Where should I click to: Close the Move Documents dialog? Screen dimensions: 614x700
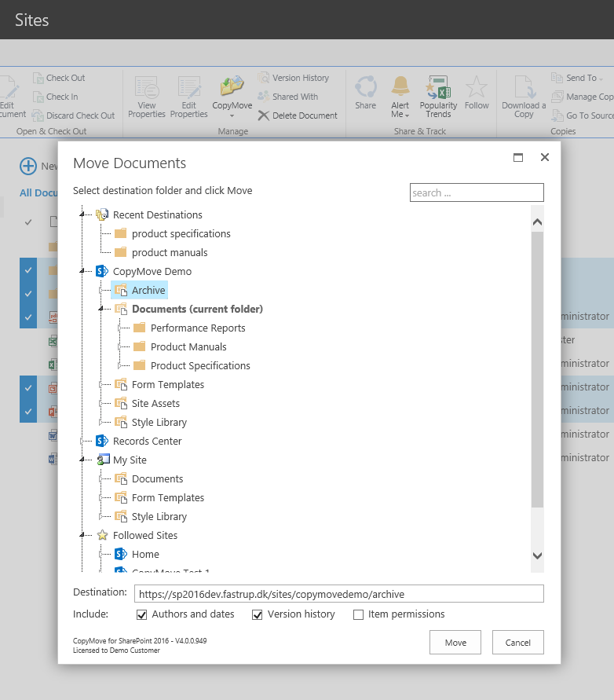point(545,157)
